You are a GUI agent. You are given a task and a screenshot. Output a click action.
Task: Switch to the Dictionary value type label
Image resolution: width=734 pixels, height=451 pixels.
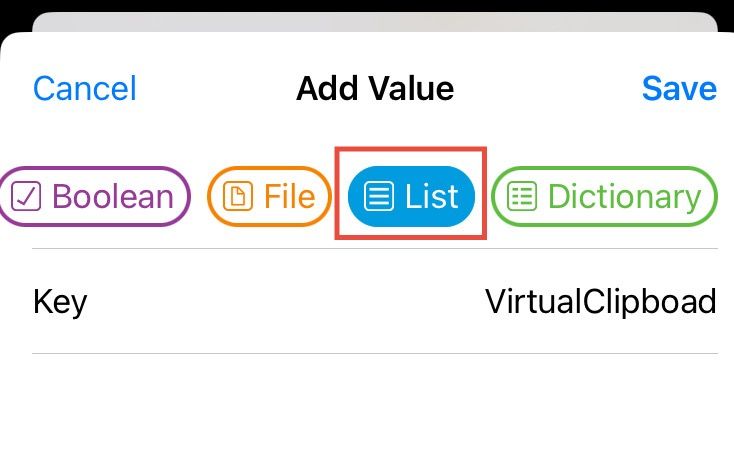point(623,196)
